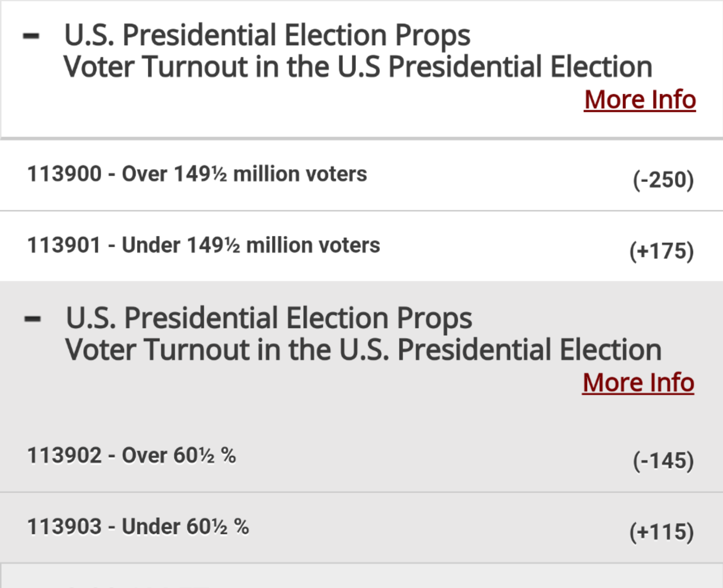This screenshot has width=723, height=588.
Task: Select the Under 60½ % bet
Action: coord(361,528)
